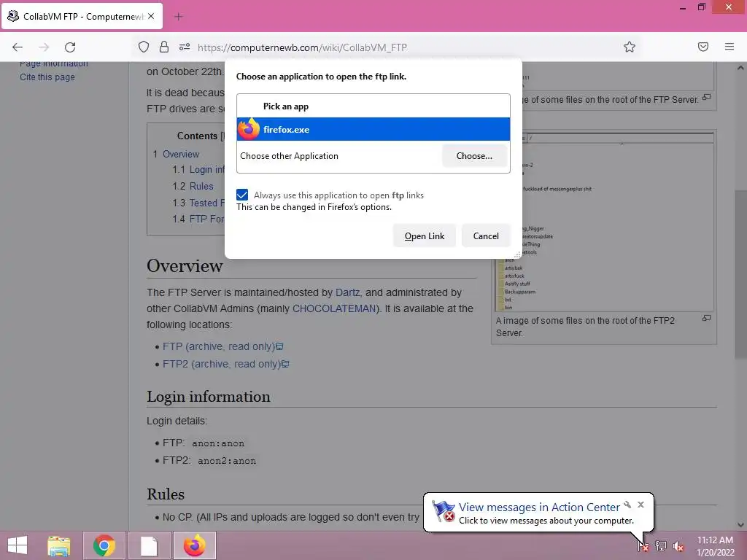Show the taskbar clock and date
The height and width of the screenshot is (560, 747).
[715, 546]
